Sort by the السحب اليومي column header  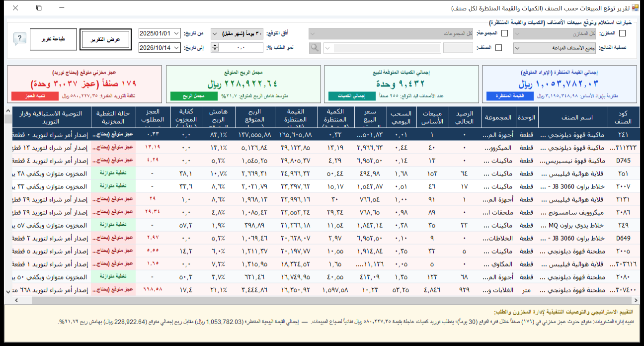coord(401,117)
